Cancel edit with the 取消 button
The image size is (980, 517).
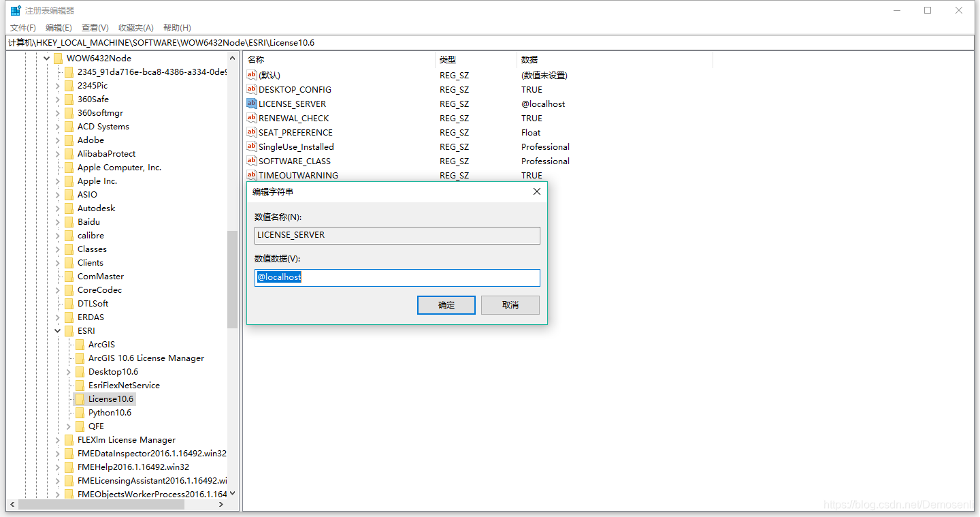point(510,304)
